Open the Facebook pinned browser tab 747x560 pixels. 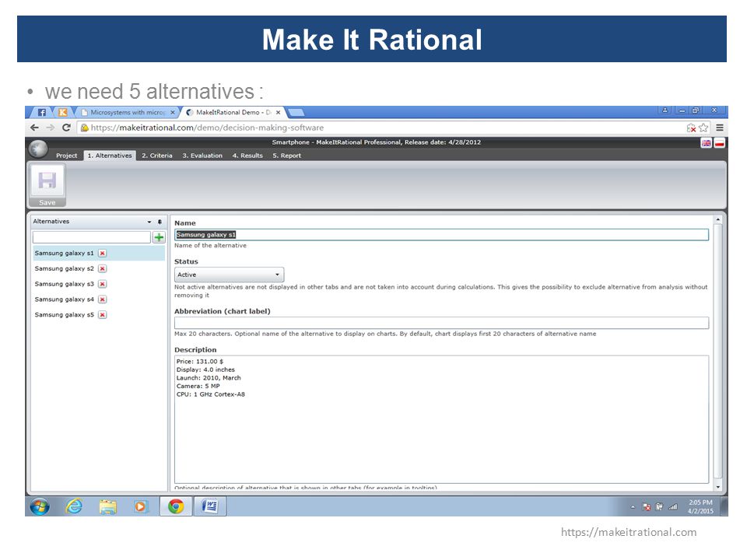pyautogui.click(x=42, y=113)
